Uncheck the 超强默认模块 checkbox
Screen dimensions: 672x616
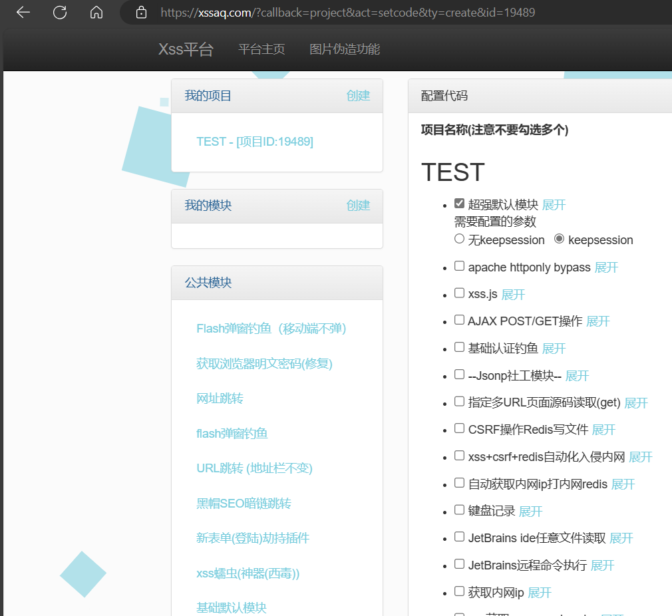click(x=459, y=204)
